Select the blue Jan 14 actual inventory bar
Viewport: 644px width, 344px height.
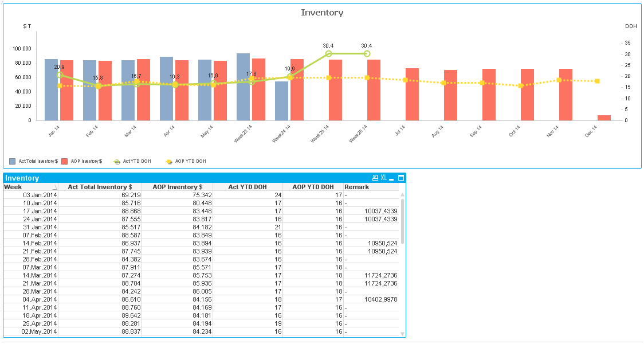(x=52, y=89)
